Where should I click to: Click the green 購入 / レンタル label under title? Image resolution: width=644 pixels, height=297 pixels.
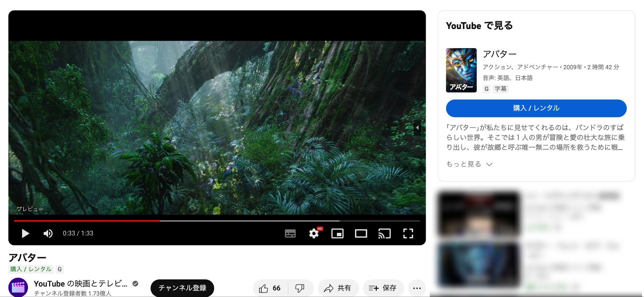(31, 269)
